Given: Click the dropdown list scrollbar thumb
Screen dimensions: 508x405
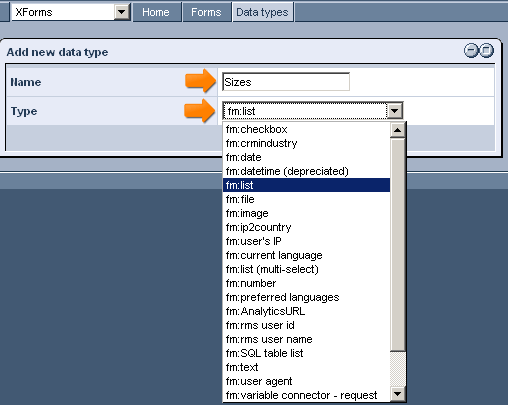Looking at the screenshot, I should 397,245.
